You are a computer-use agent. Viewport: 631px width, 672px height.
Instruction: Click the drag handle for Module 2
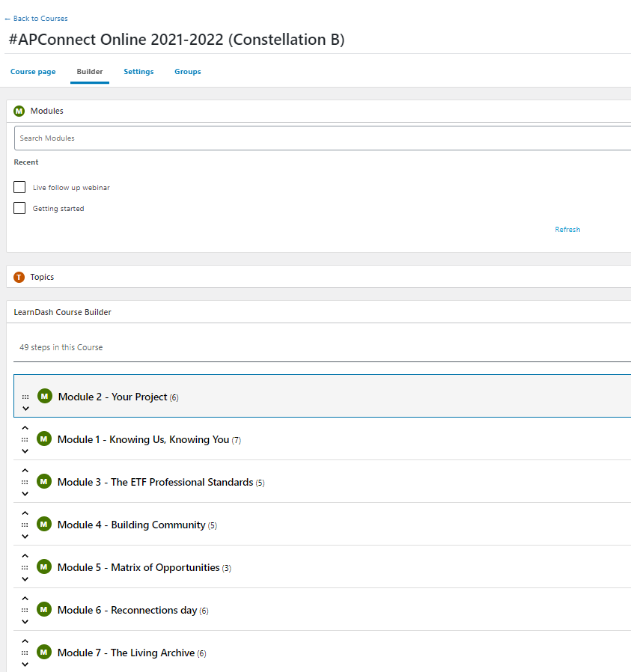coord(25,397)
